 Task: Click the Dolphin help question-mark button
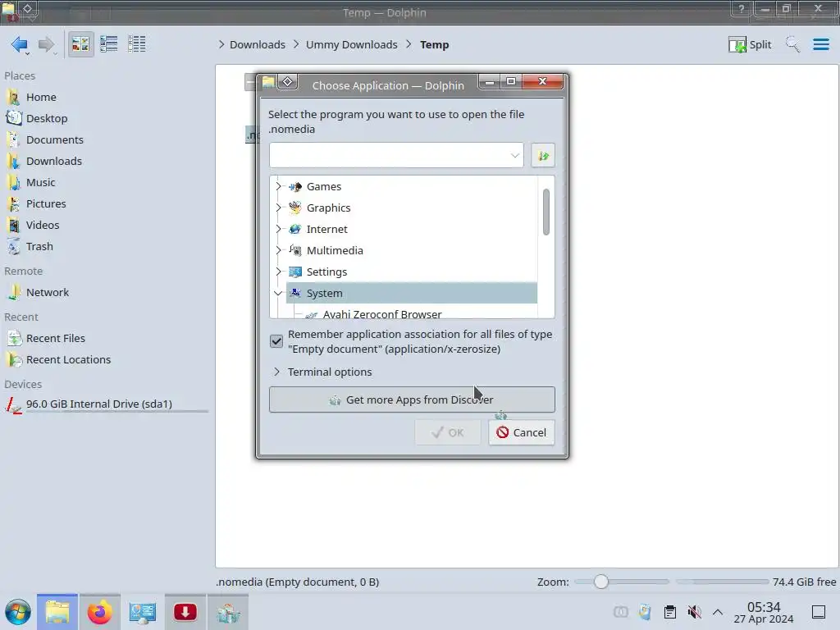[x=741, y=8]
